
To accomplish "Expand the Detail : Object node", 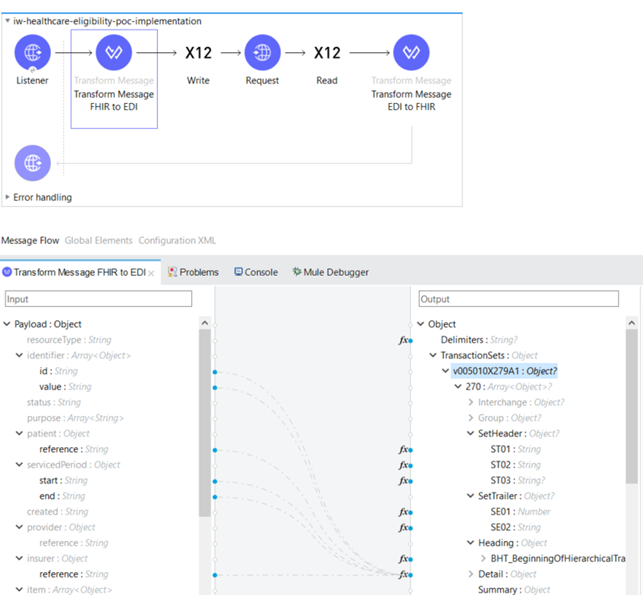I will [x=470, y=574].
